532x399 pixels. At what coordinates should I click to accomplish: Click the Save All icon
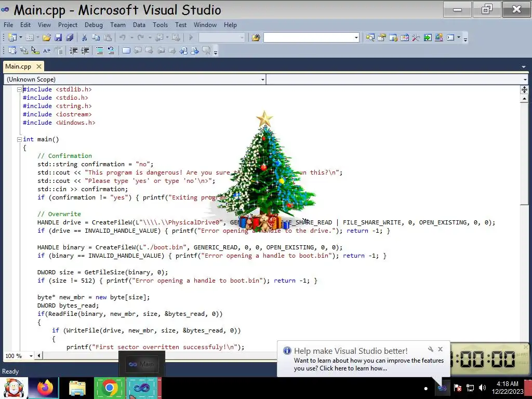[x=70, y=37]
